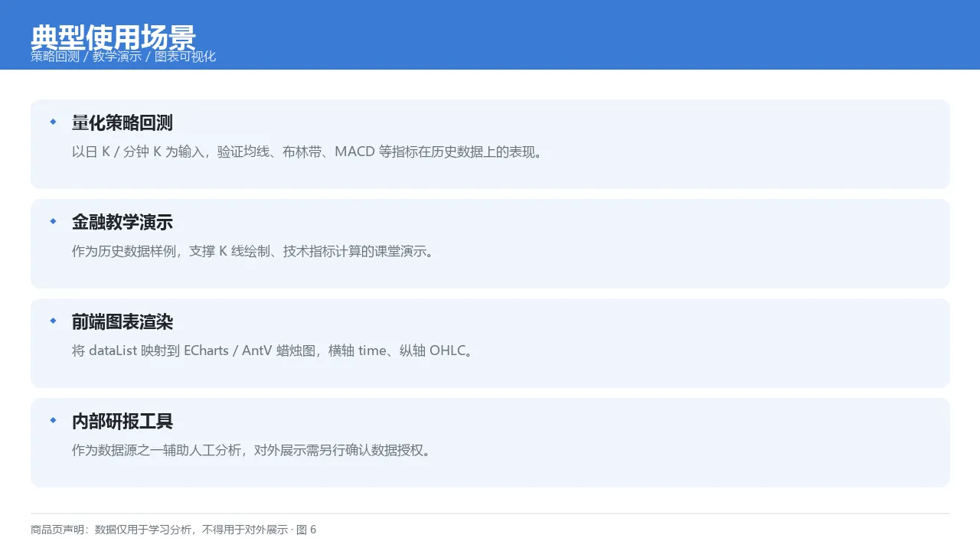Click the diamond bullet beside 内部研报工具
Screen dimensions: 980x551
(x=53, y=420)
